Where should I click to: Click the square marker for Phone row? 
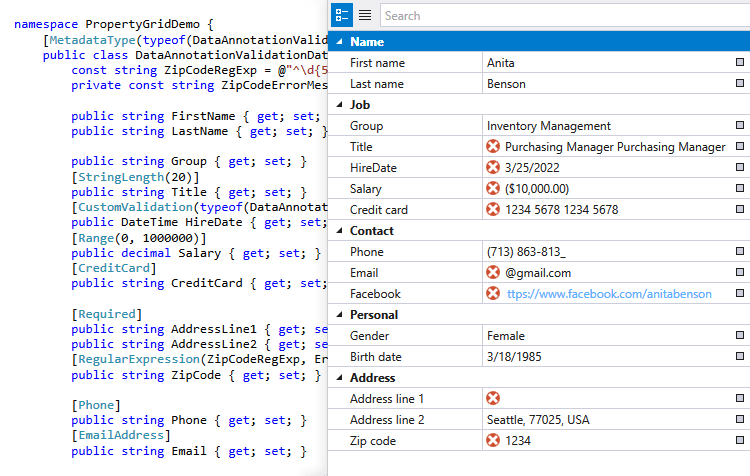(740, 252)
